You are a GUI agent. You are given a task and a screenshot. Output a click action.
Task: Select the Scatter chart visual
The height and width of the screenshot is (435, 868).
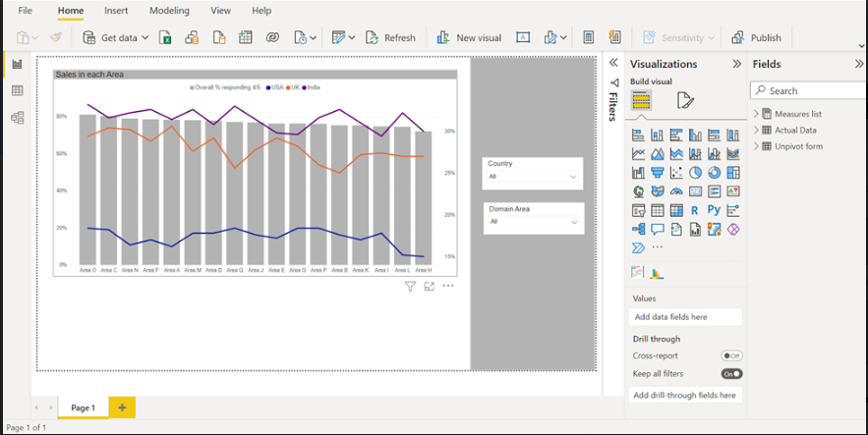[676, 173]
